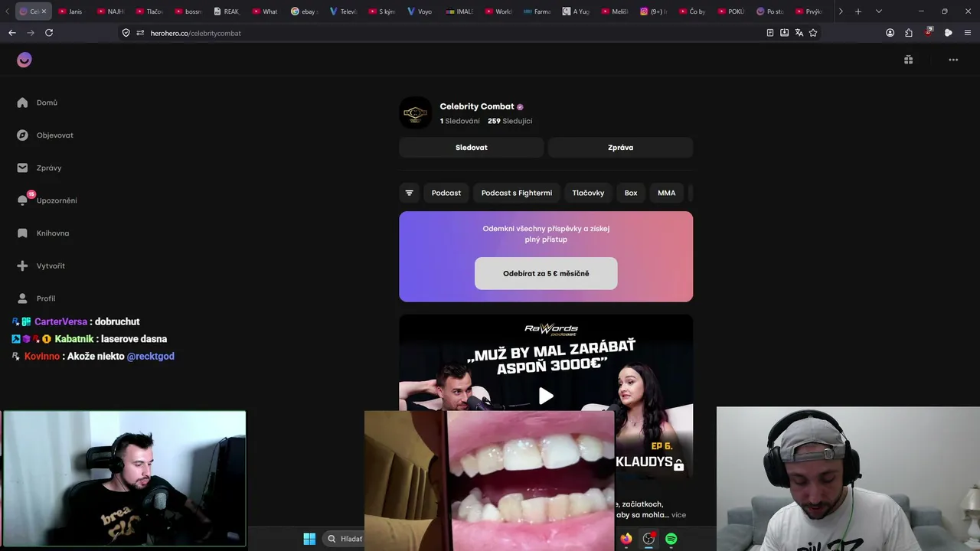Click the gift icon in header
This screenshot has height=551, width=980.
click(x=908, y=60)
